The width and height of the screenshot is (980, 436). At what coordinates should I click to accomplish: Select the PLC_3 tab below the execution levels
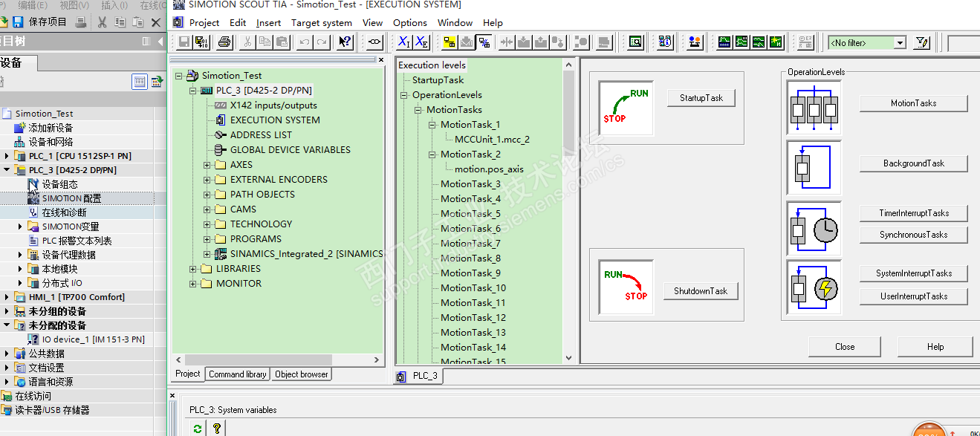[x=418, y=376]
